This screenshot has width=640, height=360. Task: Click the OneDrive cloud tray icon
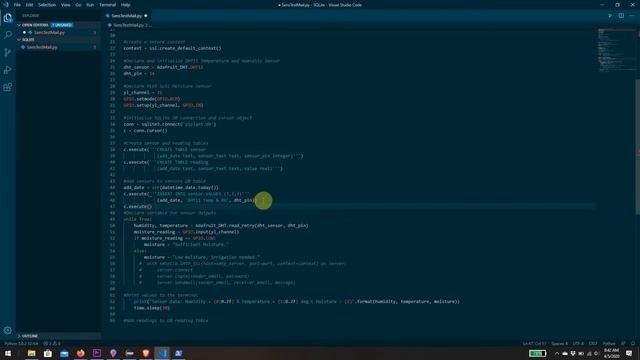(x=565, y=353)
